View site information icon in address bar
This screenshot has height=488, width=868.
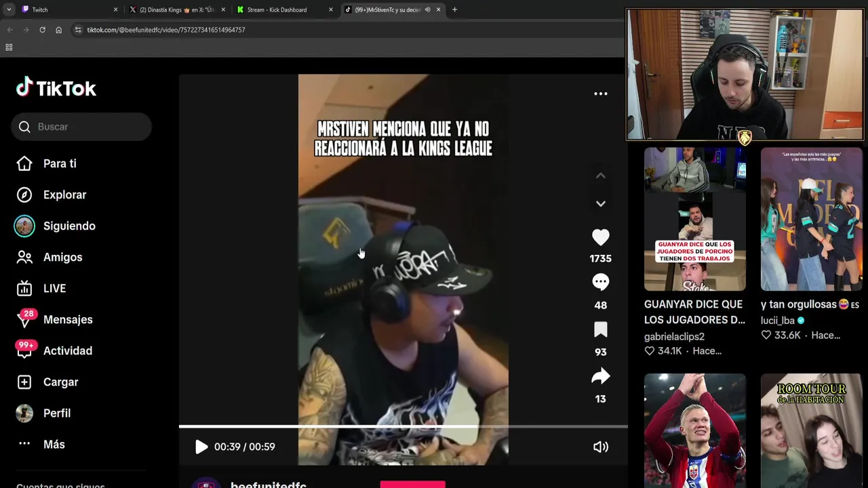click(x=78, y=30)
